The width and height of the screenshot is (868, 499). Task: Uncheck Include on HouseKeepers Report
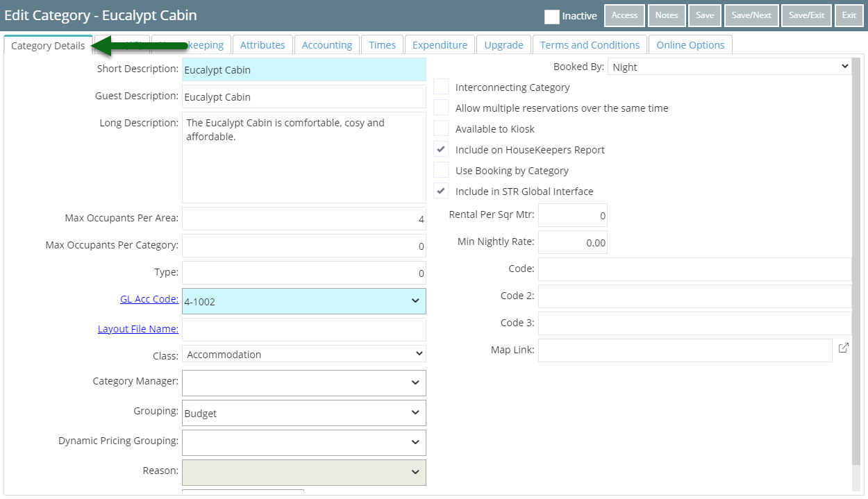pos(441,149)
